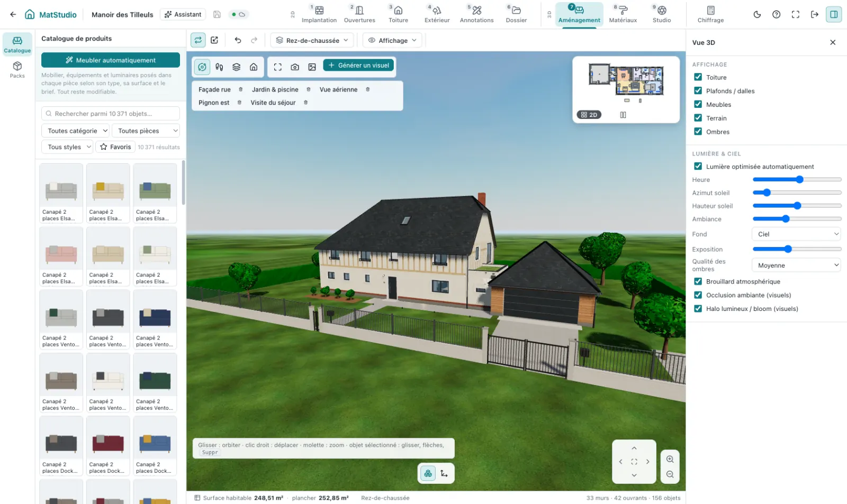This screenshot has height=504, width=847.
Task: Open the Fond Ciel dropdown
Action: click(796, 234)
